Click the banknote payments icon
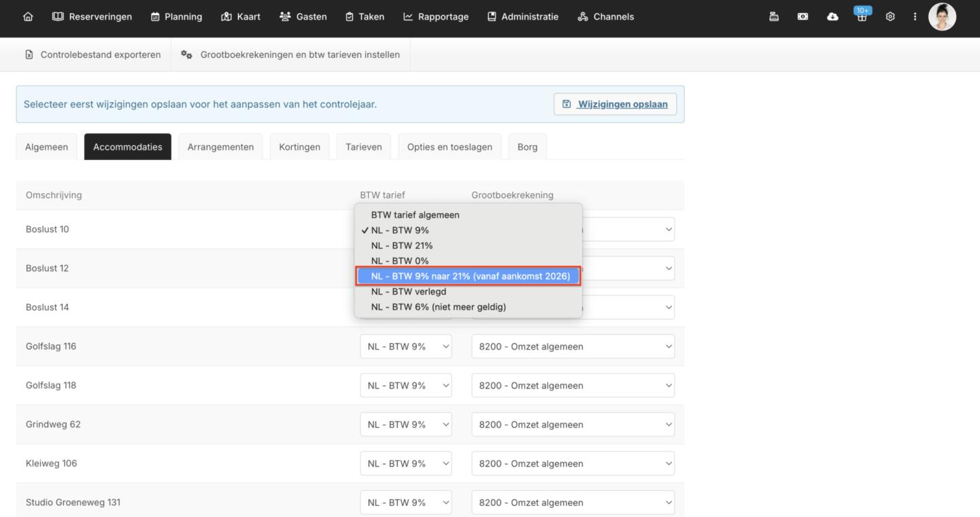The height and width of the screenshot is (517, 980). click(x=802, y=17)
